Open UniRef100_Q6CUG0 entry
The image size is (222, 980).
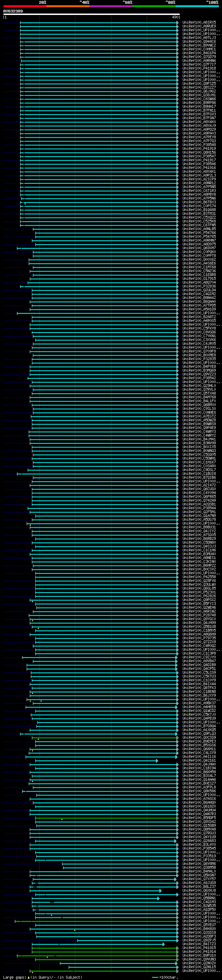[x=199, y=489]
